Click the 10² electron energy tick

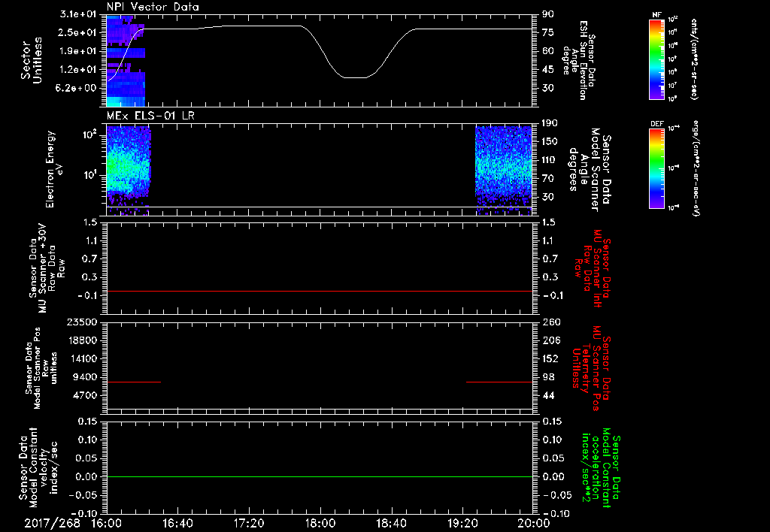tap(89, 135)
